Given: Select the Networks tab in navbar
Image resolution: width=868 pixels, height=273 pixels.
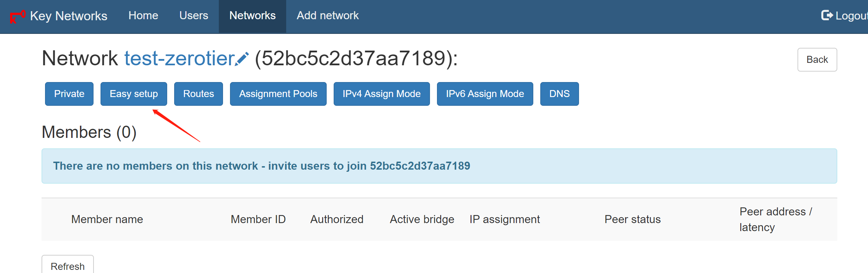Looking at the screenshot, I should [x=252, y=16].
